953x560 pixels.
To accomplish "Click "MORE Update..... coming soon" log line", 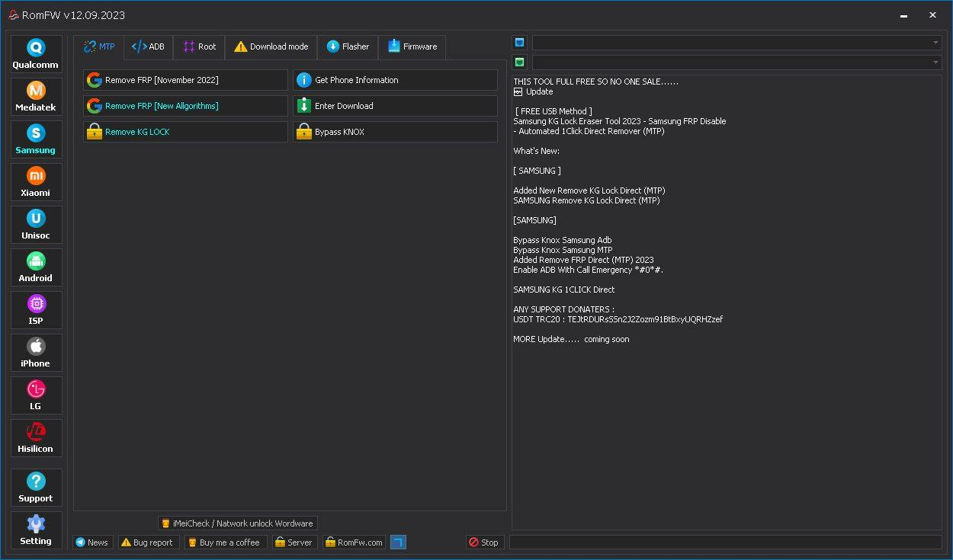I will tap(572, 339).
